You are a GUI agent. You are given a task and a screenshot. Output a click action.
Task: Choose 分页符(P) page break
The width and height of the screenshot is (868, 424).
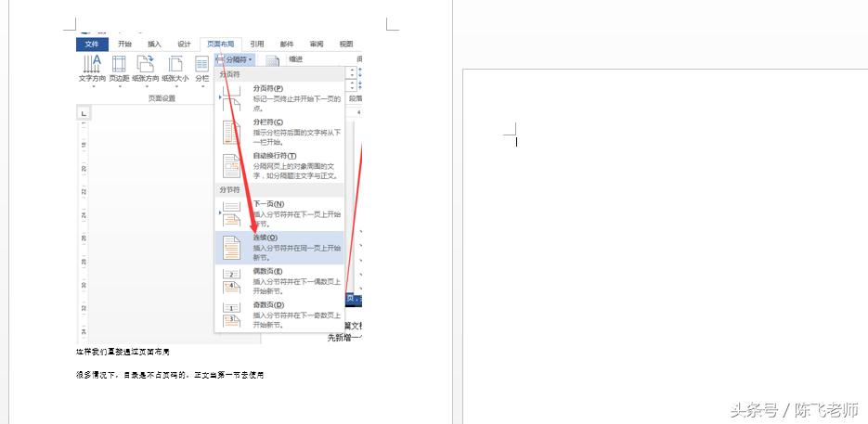[279, 98]
